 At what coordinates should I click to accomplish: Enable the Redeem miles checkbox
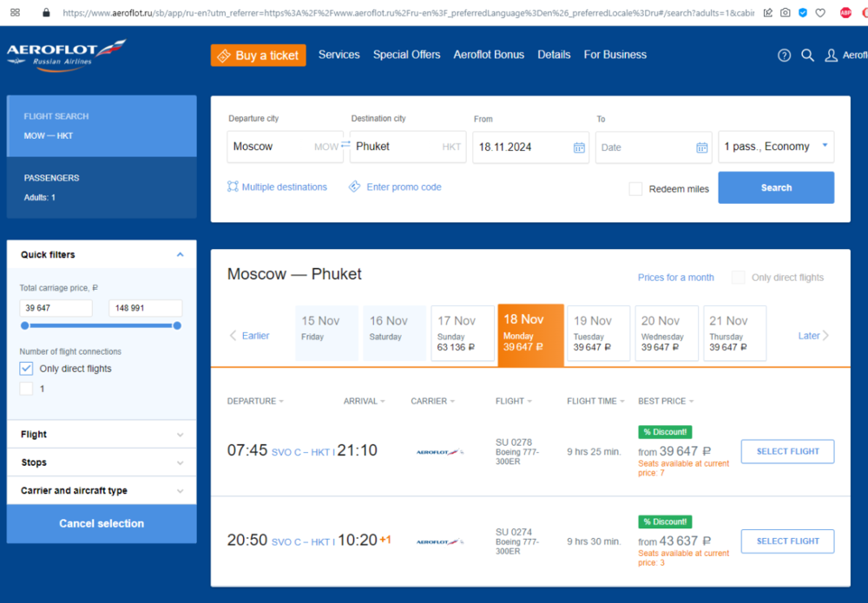tap(635, 188)
